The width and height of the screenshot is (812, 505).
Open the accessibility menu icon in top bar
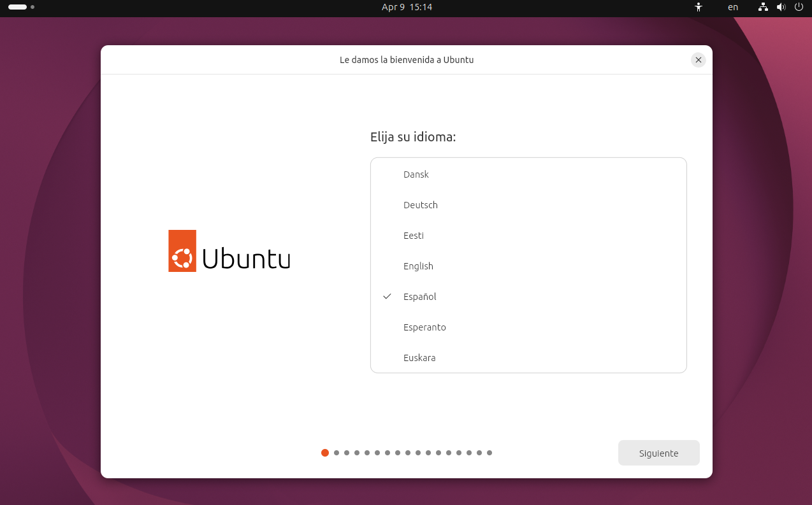tap(699, 7)
